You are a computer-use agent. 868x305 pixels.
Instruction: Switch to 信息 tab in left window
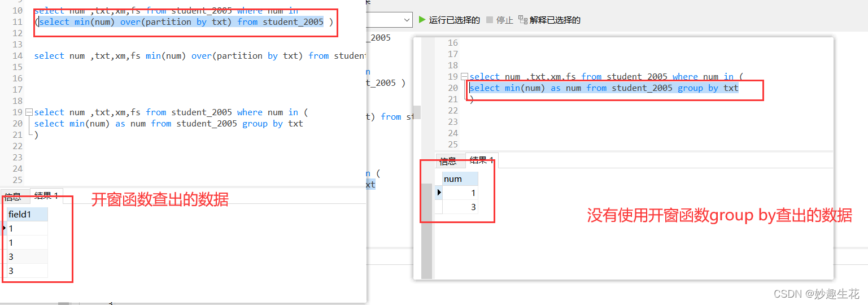click(13, 197)
